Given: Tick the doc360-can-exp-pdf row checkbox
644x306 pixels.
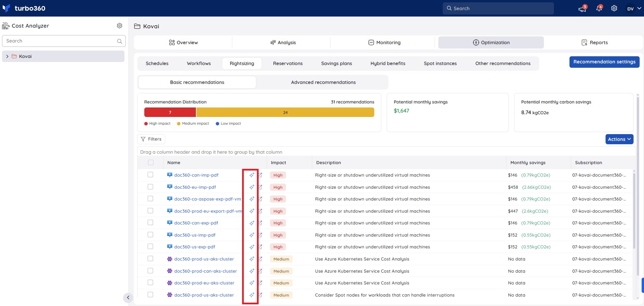Looking at the screenshot, I should tap(150, 222).
